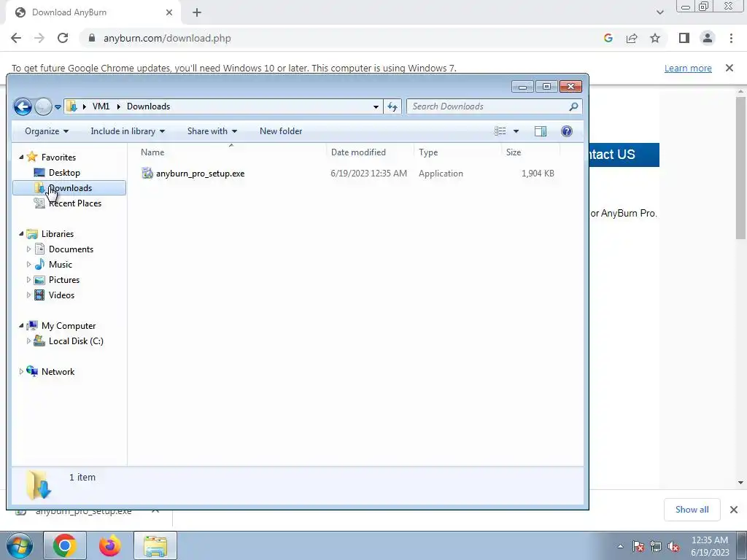Collapse the Libraries group

(x=21, y=233)
